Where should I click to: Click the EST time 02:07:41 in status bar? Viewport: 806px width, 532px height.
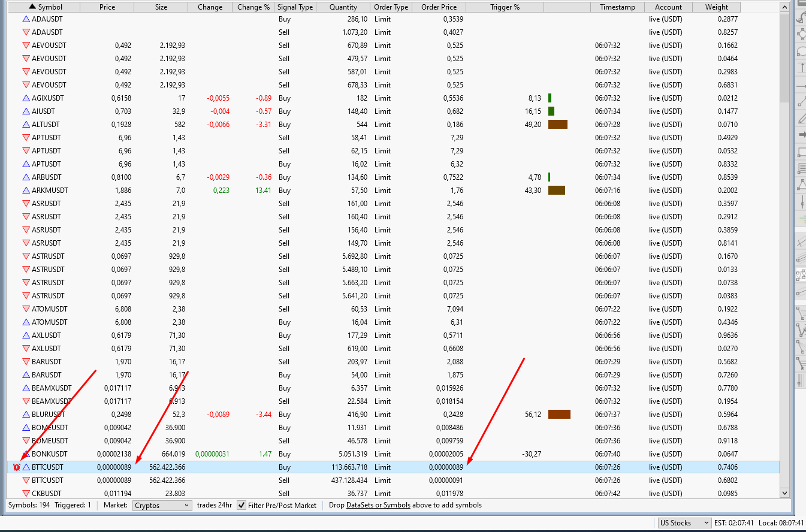tap(735, 523)
